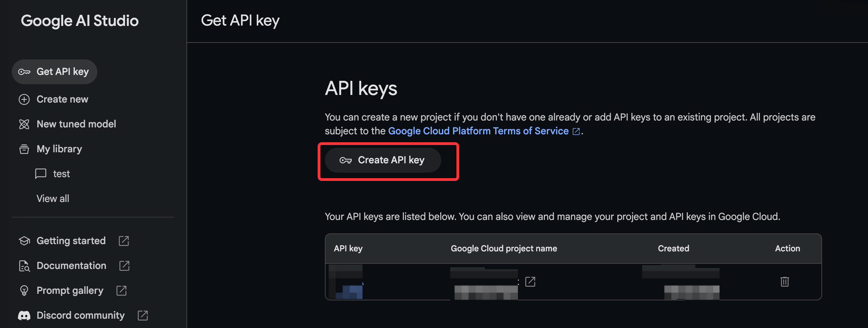Image resolution: width=868 pixels, height=328 pixels.
Task: Click the New tuned model atom icon
Action: coord(24,124)
